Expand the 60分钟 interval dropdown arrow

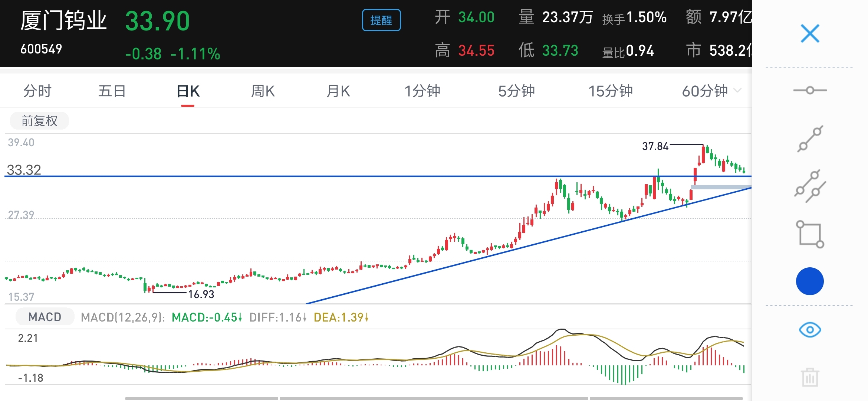point(737,90)
